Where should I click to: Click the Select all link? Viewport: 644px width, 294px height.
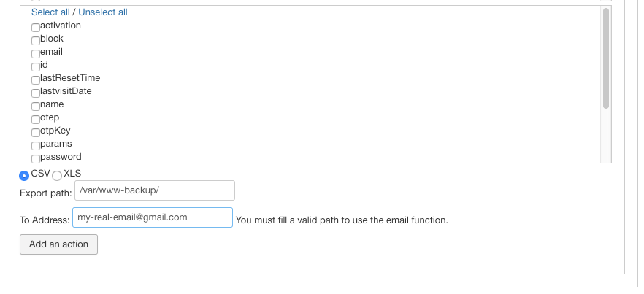50,12
